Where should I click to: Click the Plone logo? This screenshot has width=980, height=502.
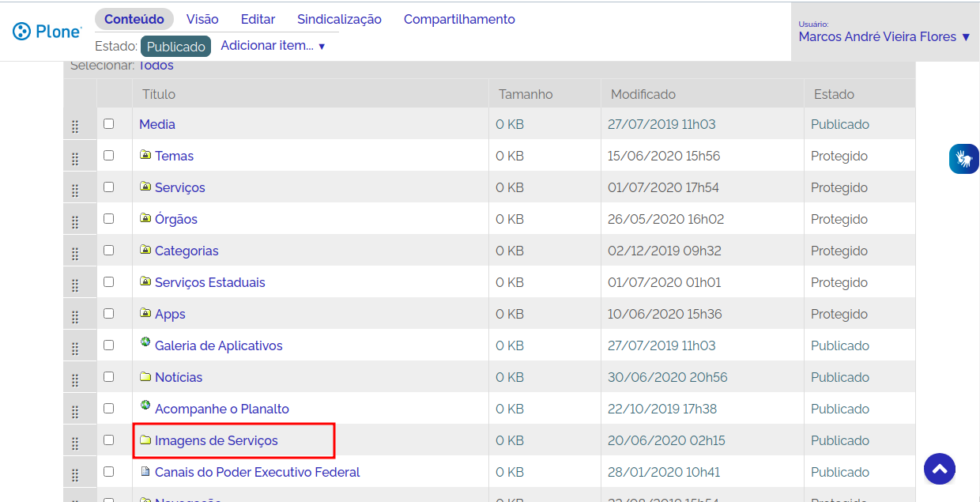pos(47,32)
